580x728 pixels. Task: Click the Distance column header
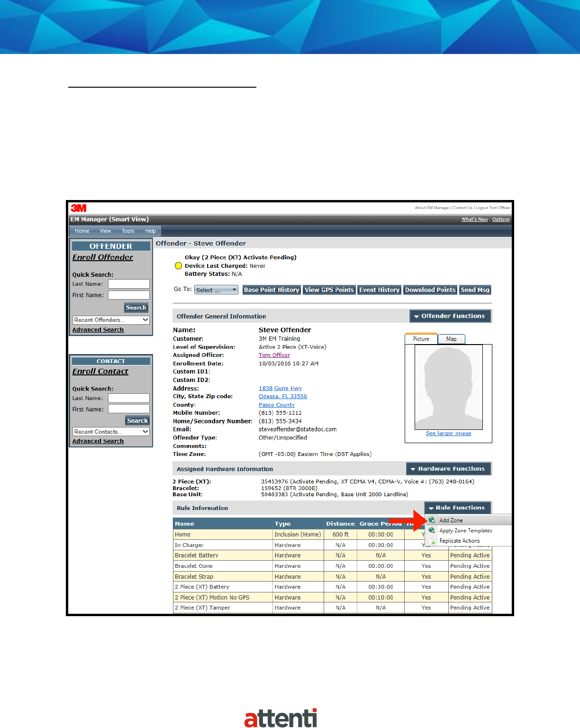coord(340,524)
